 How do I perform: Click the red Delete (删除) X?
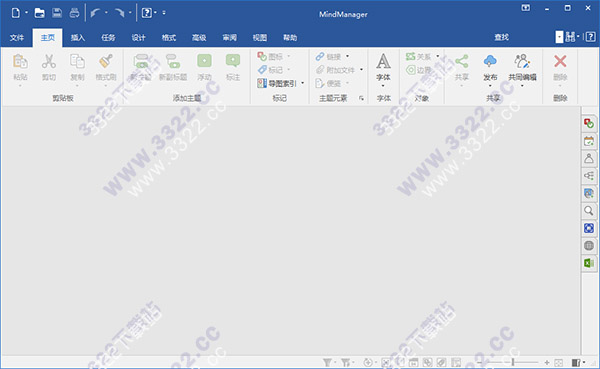point(560,61)
